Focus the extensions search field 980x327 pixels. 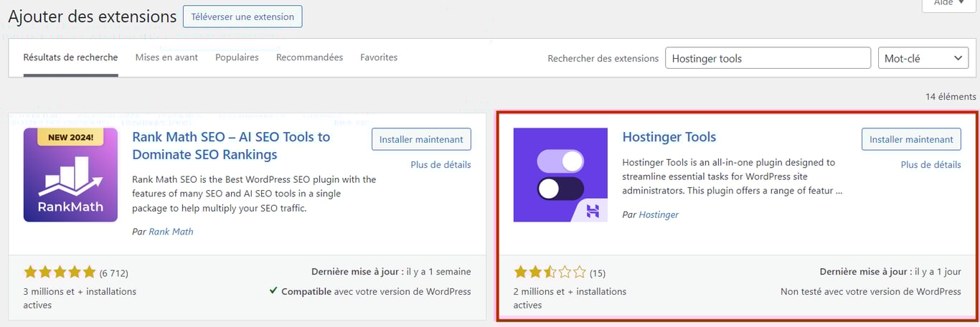pyautogui.click(x=768, y=59)
